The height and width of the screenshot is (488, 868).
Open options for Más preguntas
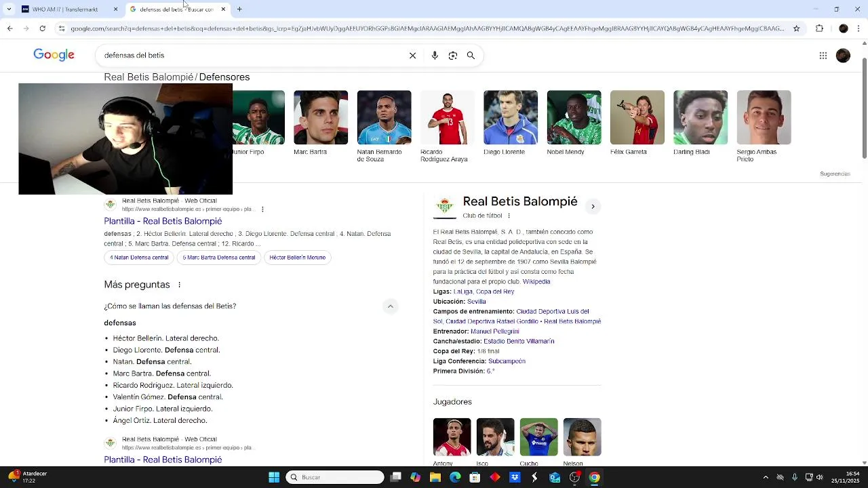tap(179, 285)
